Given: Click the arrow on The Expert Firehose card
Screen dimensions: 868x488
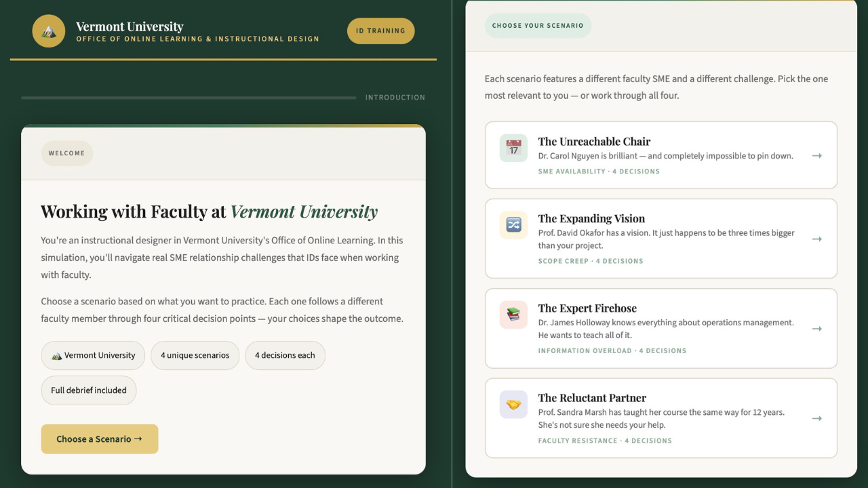Looking at the screenshot, I should tap(817, 329).
